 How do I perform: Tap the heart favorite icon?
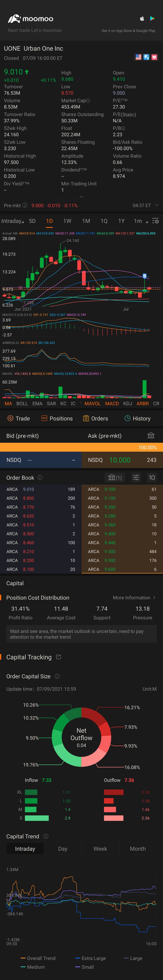click(154, 57)
